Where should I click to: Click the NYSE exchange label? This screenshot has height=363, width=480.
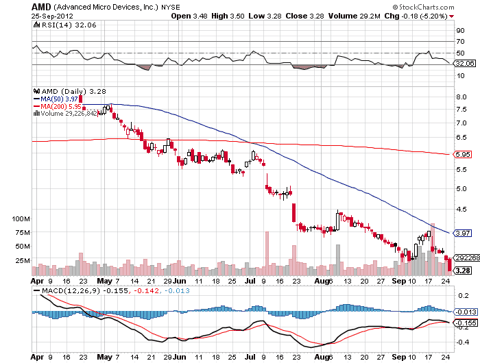coord(170,7)
